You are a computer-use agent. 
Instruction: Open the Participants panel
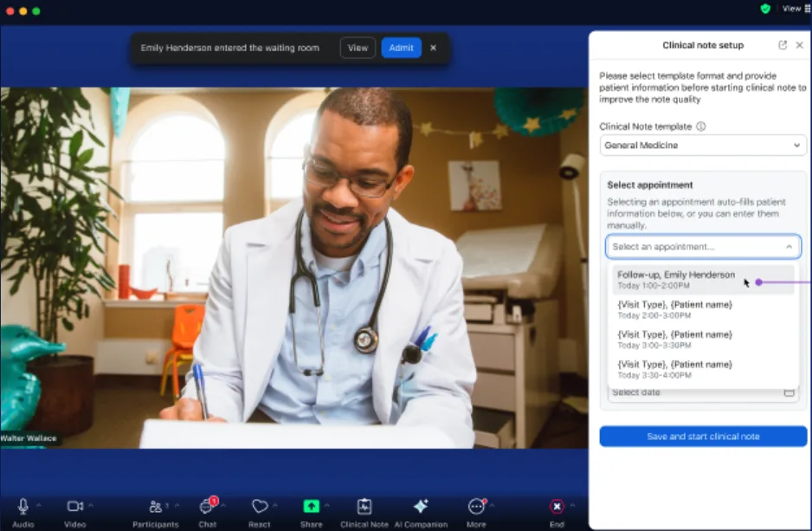157,506
